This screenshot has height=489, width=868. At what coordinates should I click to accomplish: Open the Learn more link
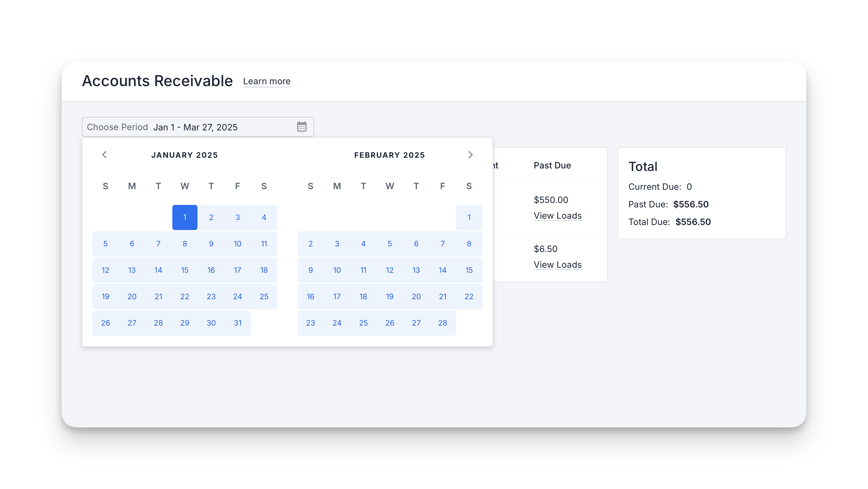point(267,81)
